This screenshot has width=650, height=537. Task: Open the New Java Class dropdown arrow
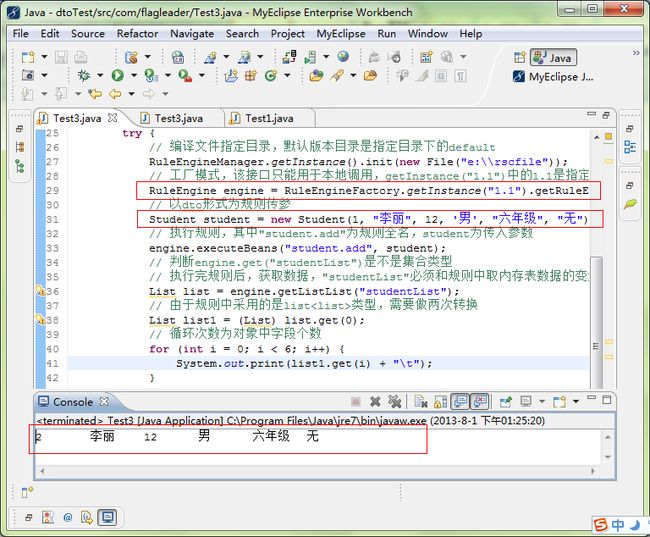point(287,75)
